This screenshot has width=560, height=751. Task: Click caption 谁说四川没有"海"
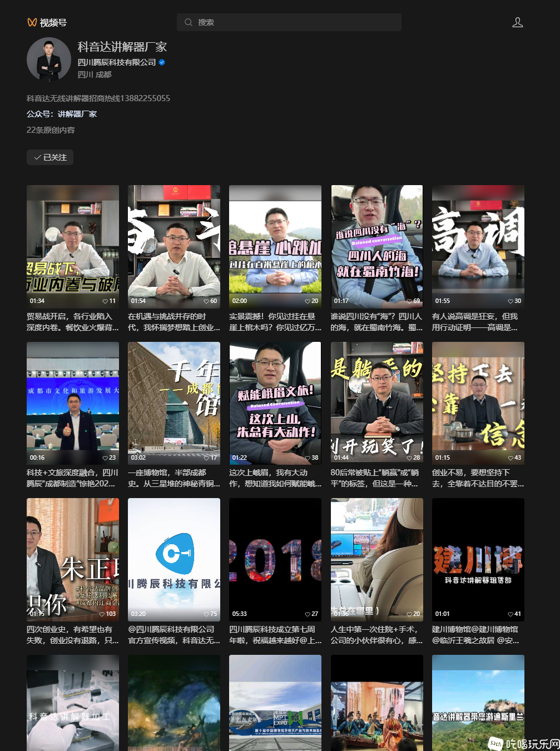(x=377, y=322)
